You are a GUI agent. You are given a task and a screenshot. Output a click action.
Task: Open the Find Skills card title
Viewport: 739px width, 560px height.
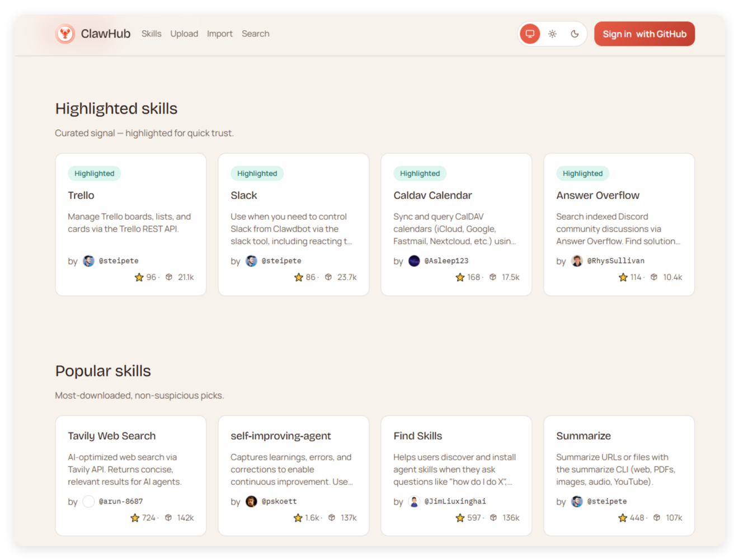417,436
